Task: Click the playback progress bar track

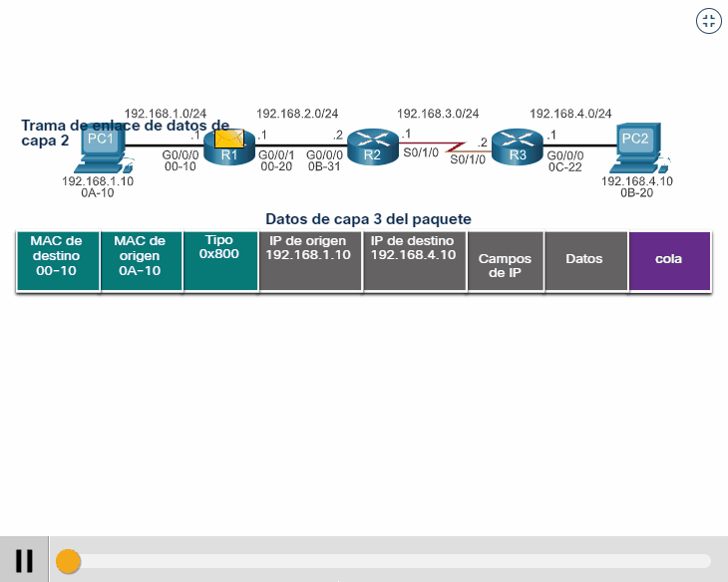Action: tap(399, 561)
